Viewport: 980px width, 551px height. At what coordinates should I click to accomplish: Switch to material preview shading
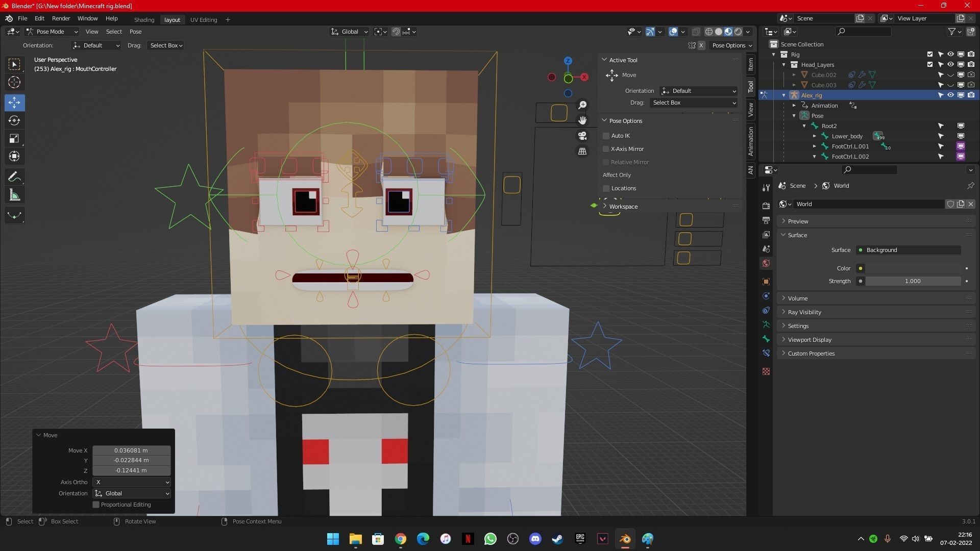click(x=728, y=32)
